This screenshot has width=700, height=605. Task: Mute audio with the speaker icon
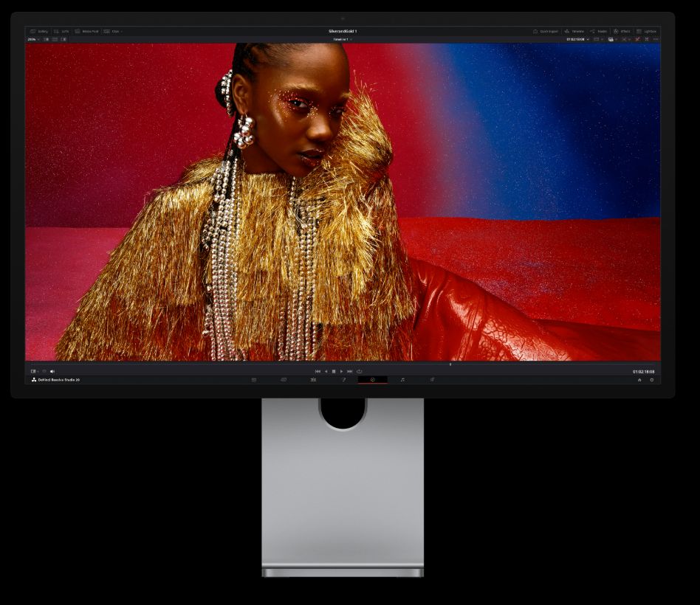pos(52,371)
